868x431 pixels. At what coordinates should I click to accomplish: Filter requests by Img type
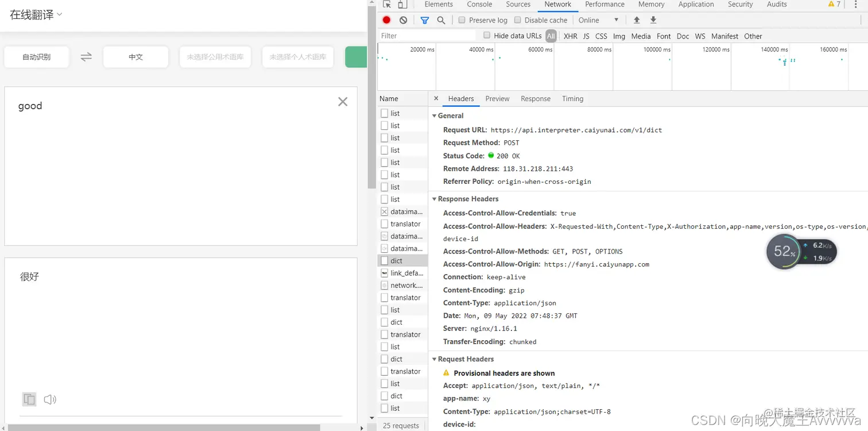(619, 36)
